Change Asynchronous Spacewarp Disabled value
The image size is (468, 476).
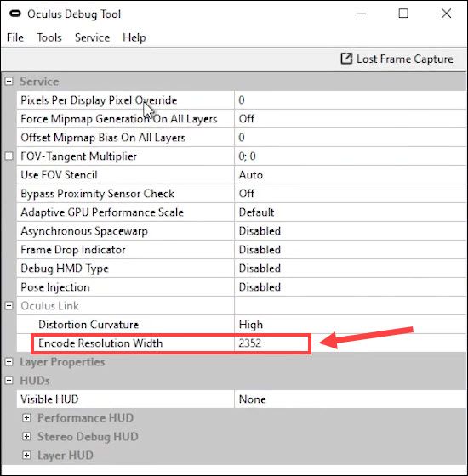[351, 231]
